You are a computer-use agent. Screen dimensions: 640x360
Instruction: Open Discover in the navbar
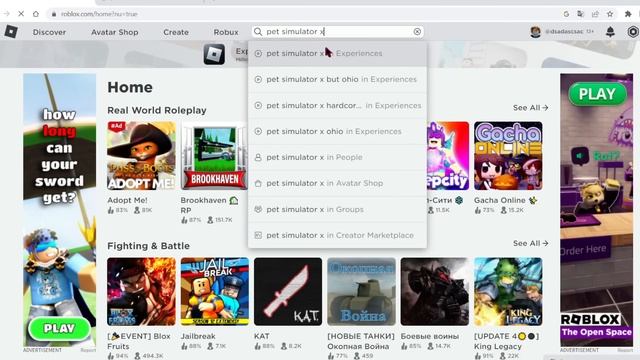click(49, 32)
